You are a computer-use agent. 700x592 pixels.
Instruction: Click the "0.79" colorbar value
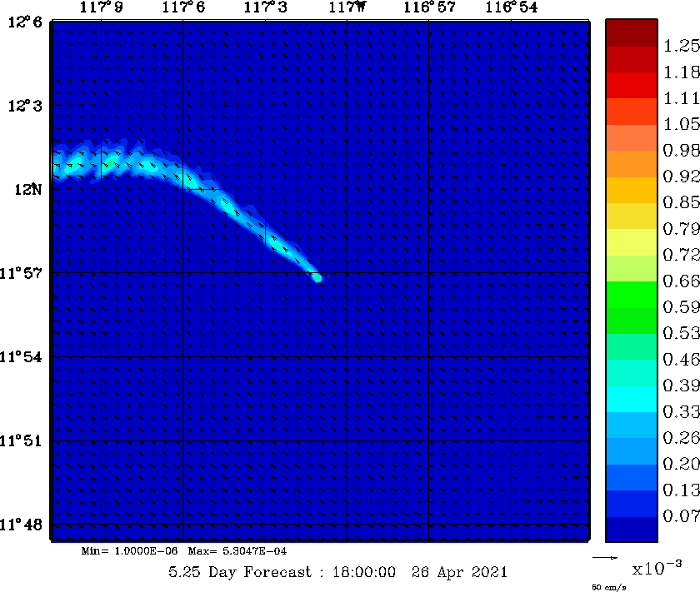(682, 229)
